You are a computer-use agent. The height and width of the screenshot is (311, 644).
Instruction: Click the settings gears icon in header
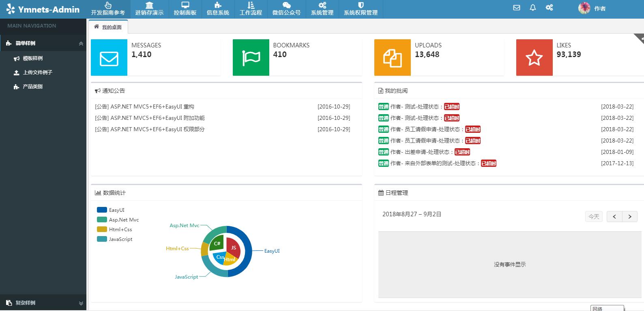pos(549,8)
